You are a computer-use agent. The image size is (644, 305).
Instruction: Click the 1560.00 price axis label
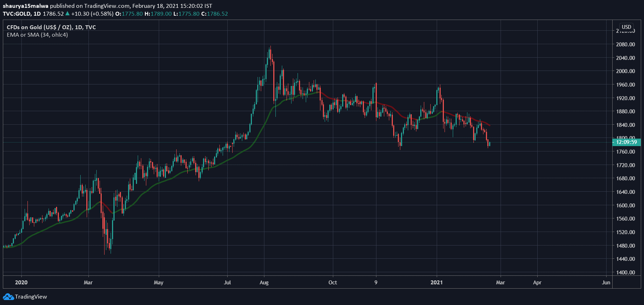coord(625,219)
